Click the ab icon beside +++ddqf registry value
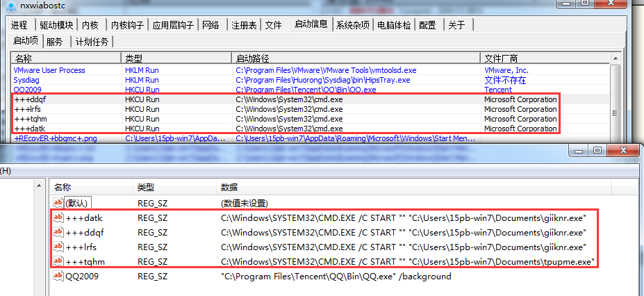 click(x=58, y=233)
